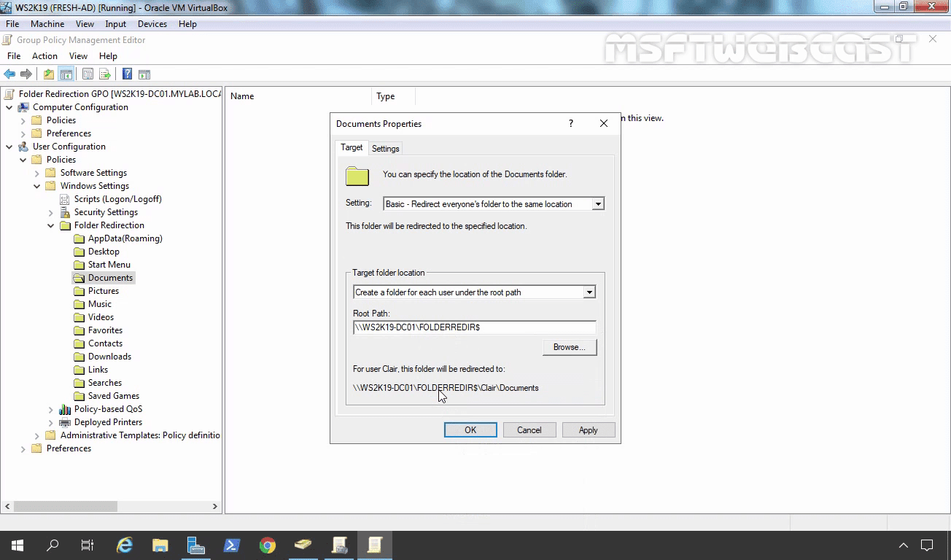Switch to the Settings tab
This screenshot has height=560, width=951.
(x=386, y=149)
